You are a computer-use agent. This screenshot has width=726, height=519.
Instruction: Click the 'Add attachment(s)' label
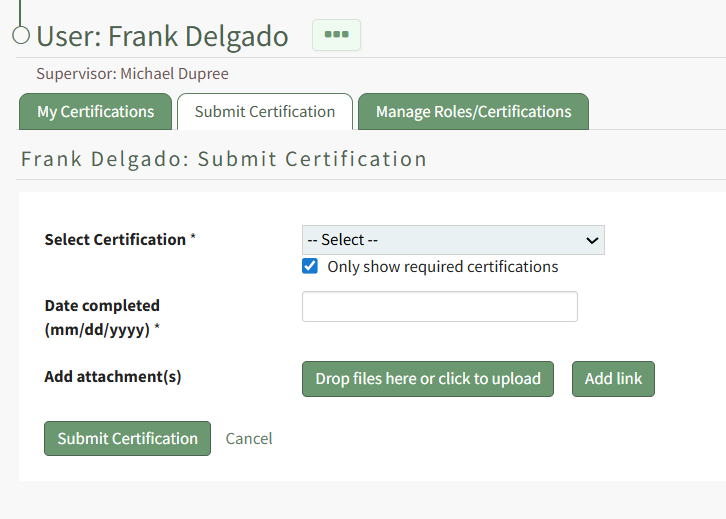click(113, 377)
